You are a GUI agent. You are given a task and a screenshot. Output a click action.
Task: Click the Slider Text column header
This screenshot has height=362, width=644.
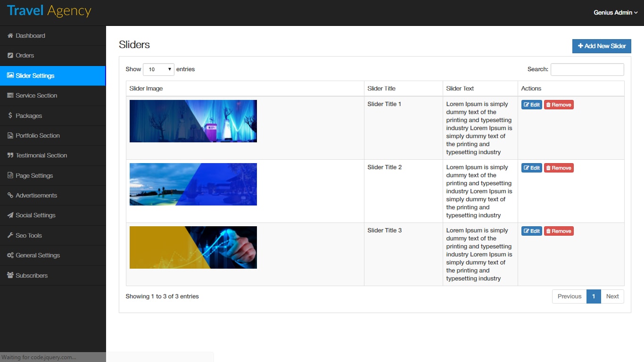tap(480, 89)
